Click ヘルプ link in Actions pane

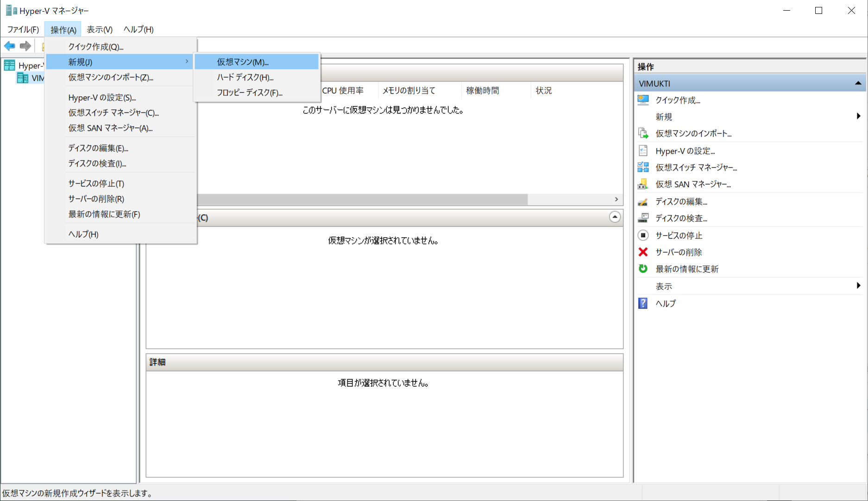(666, 303)
